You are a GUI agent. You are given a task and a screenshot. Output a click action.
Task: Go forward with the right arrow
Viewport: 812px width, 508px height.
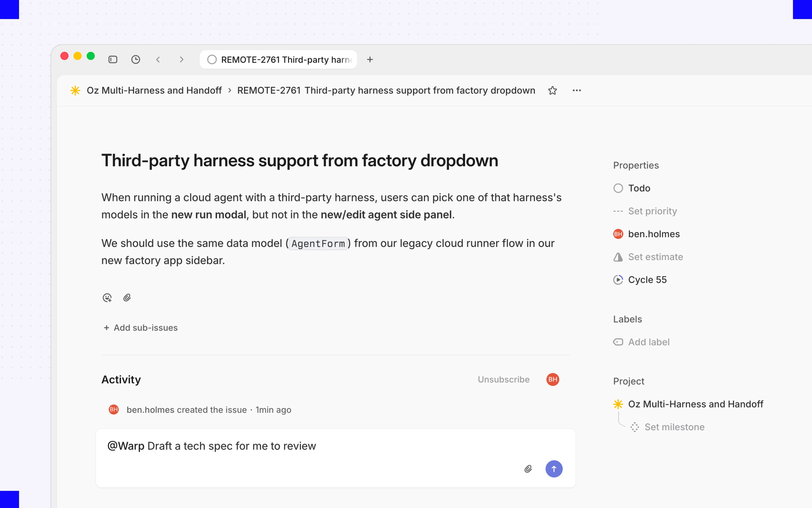(x=182, y=60)
